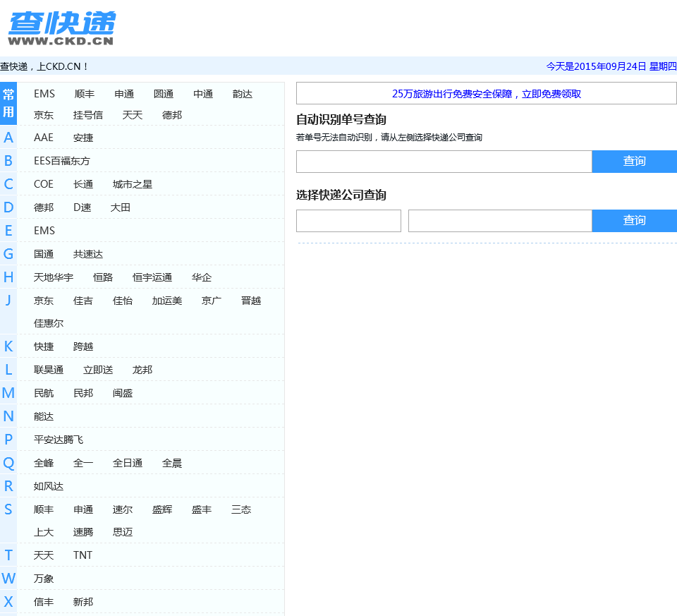Viewport: 677px width, 616px height.
Task: Select 加运美 courier
Action: pyautogui.click(x=167, y=301)
